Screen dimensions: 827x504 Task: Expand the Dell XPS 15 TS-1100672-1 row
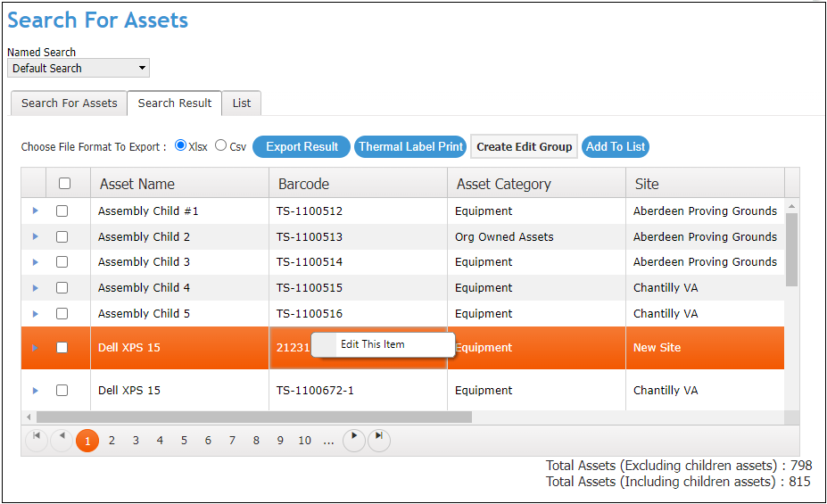click(36, 391)
